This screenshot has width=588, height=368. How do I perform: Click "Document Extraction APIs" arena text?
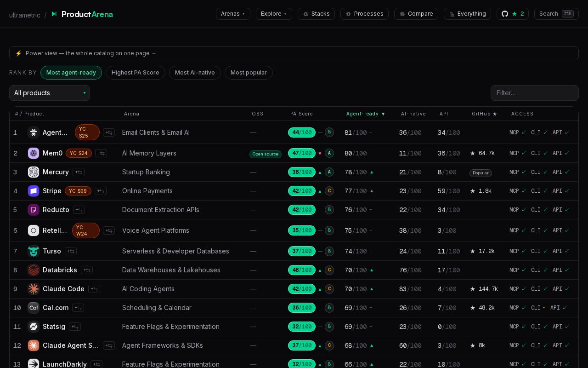tap(161, 210)
